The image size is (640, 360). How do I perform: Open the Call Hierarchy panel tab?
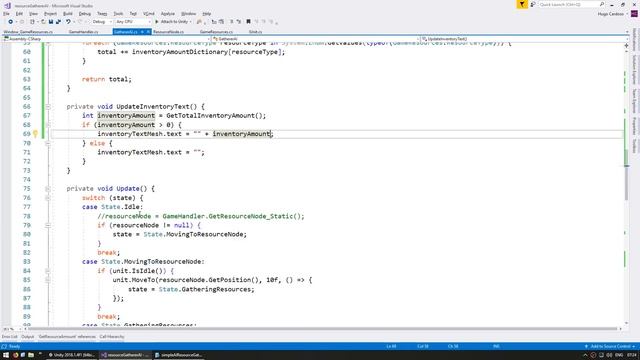tap(111, 337)
